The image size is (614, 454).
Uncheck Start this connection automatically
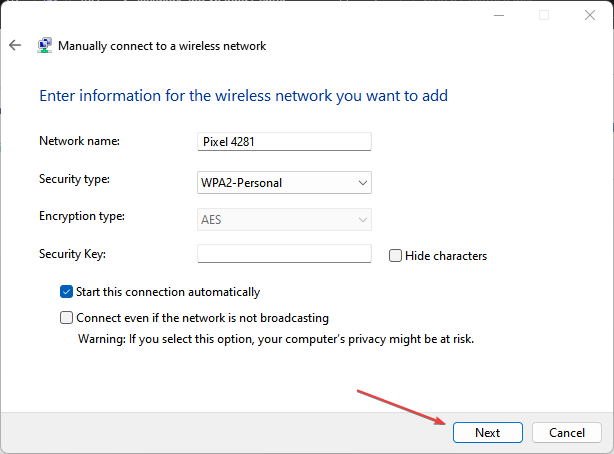click(x=67, y=292)
